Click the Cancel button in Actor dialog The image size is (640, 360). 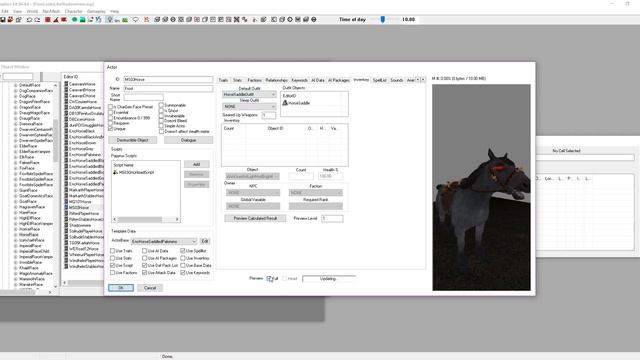click(x=150, y=288)
